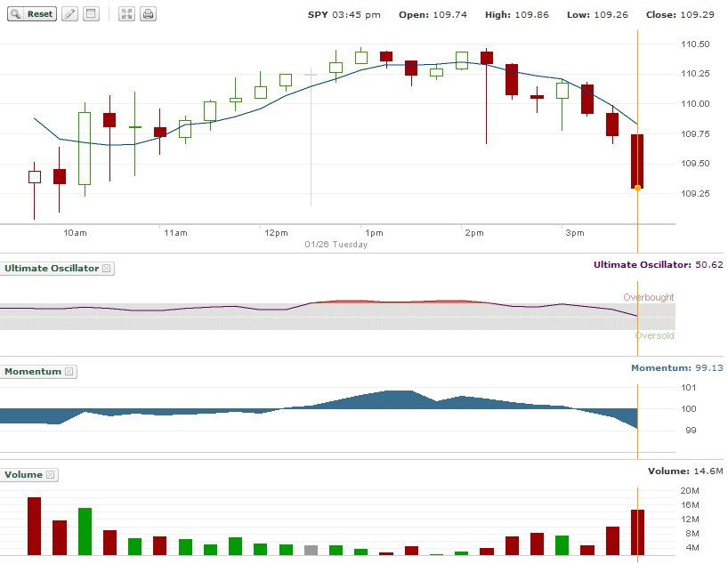Click the gray volume bar near 12pm

tap(311, 551)
